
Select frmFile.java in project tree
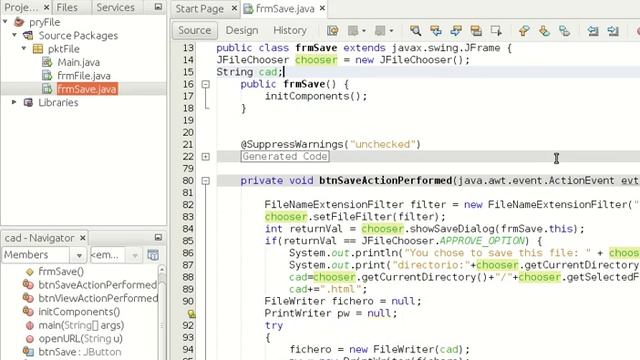tap(84, 76)
